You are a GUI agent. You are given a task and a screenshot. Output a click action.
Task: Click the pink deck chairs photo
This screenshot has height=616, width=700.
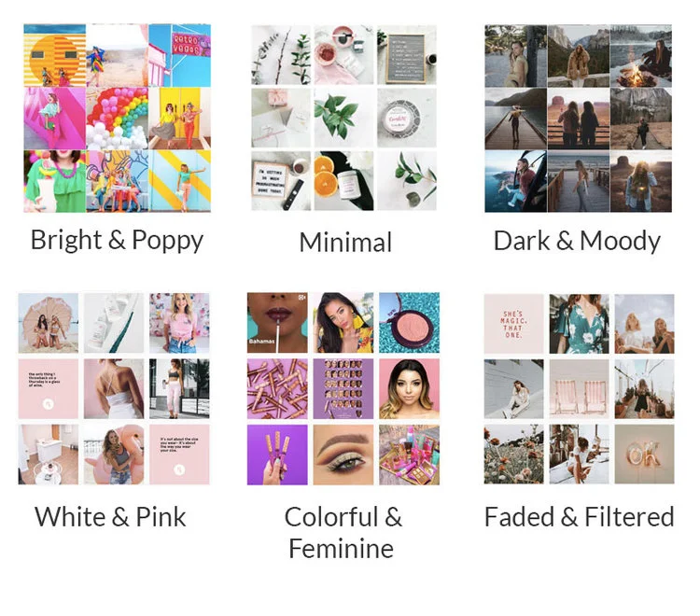(x=579, y=389)
